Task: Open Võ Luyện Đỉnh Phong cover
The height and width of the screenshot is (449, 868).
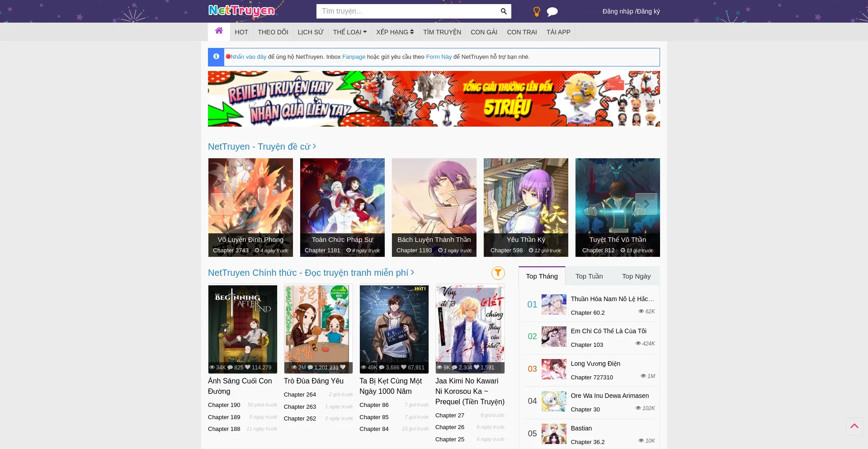Action: click(250, 208)
